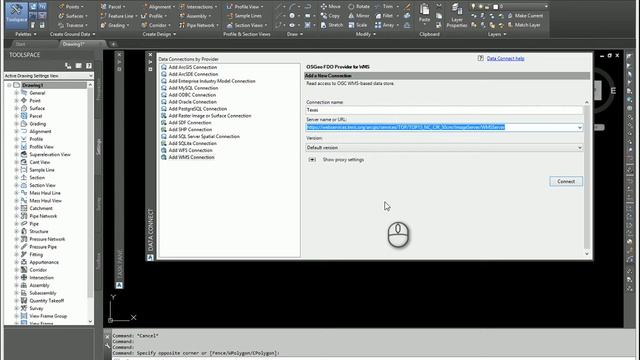Select the Rotate tool
The height and width of the screenshot is (360, 640).
click(359, 7)
